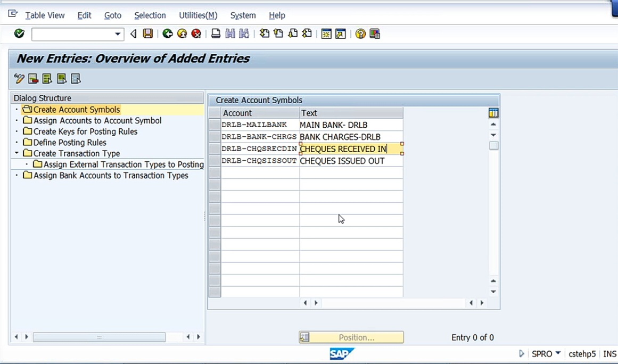This screenshot has width=618, height=364.
Task: Open the table column configuration icon
Action: [493, 113]
